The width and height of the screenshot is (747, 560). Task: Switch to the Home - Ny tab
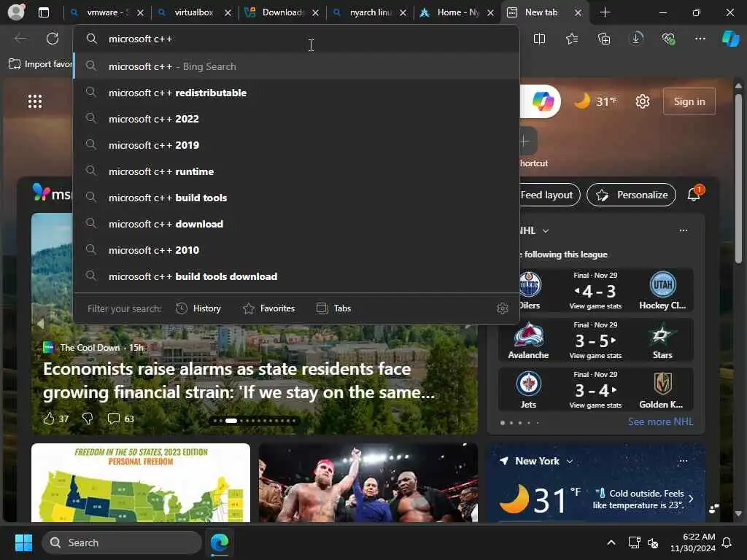pos(457,12)
